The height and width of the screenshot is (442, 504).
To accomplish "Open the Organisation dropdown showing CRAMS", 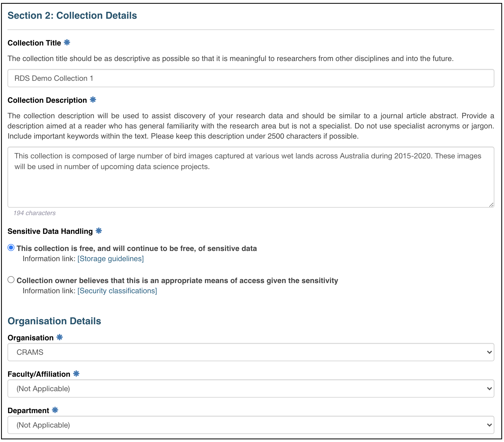I will [251, 352].
